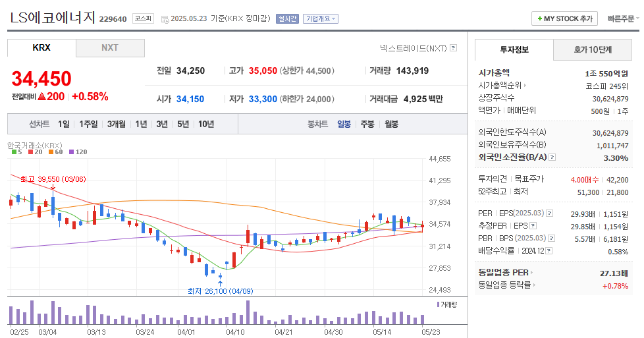Click the 거래대금 value 4,925 백만
The width and height of the screenshot is (644, 338).
pos(423,99)
